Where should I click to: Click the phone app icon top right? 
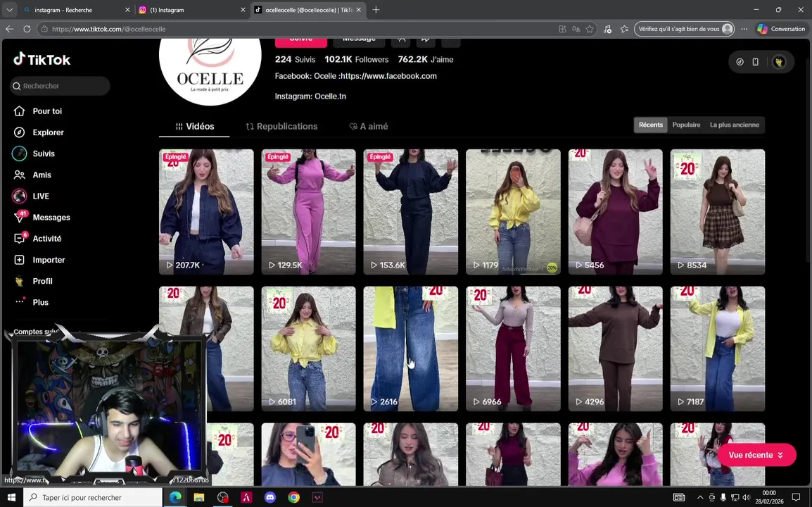click(x=756, y=62)
